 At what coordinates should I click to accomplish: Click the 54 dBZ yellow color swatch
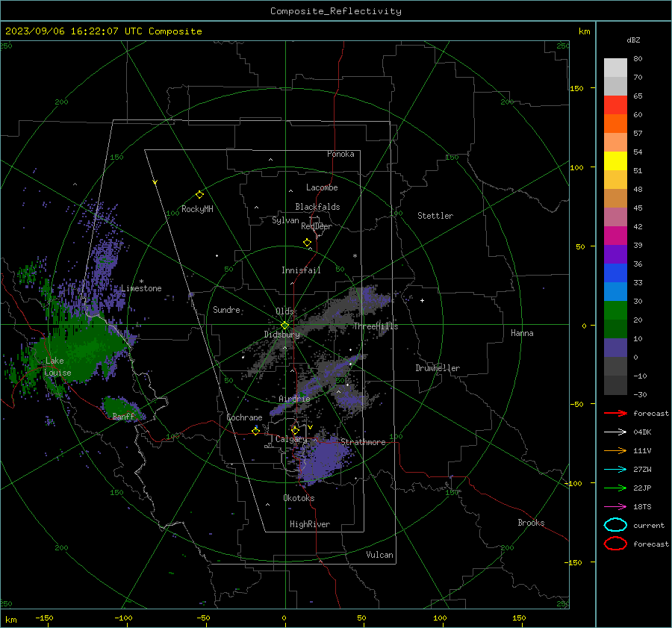coord(615,161)
